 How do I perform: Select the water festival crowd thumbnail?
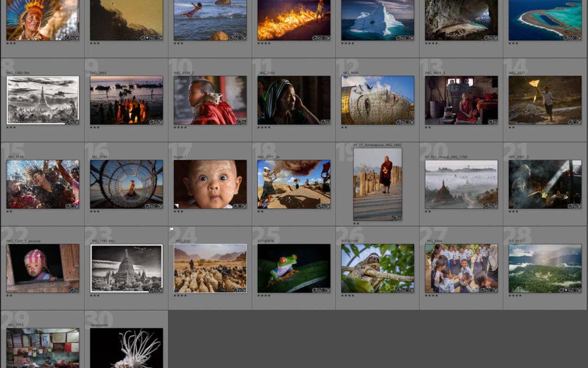point(43,184)
